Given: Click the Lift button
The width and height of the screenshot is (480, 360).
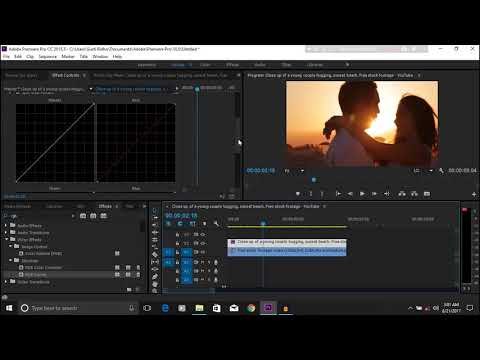Looking at the screenshot, I should (402, 194).
